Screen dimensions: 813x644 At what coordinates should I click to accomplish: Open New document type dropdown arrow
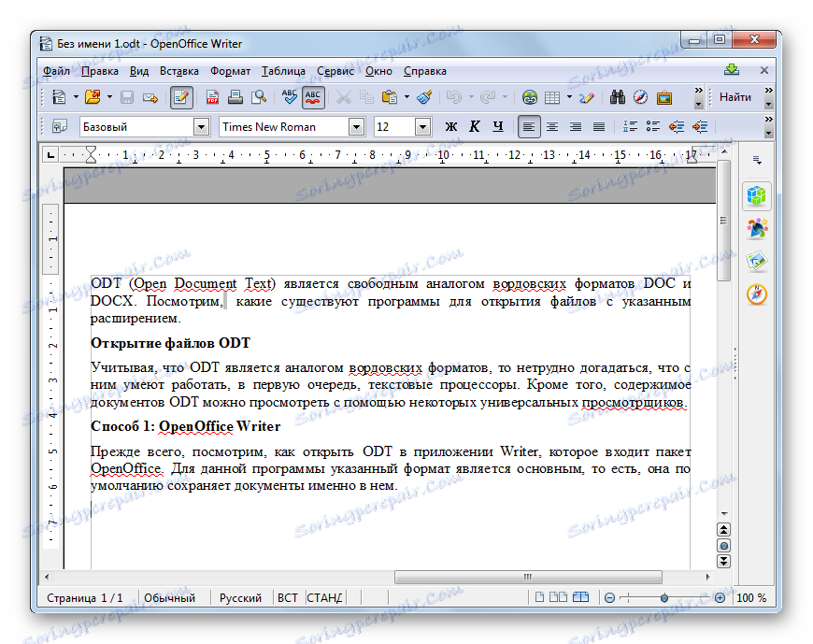[x=76, y=97]
